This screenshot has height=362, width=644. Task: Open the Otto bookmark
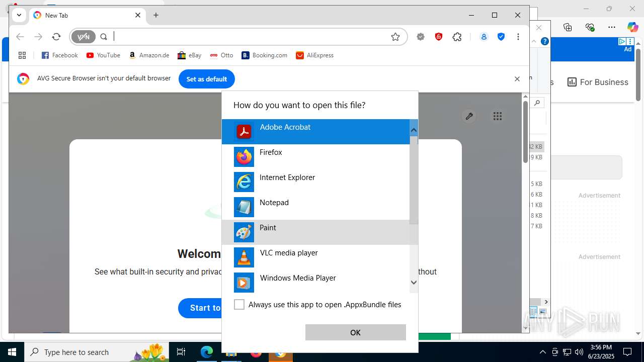[x=221, y=55]
